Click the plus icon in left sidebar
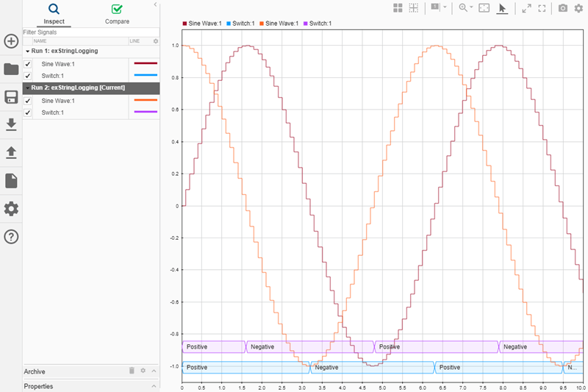This screenshot has height=392, width=588. [11, 41]
